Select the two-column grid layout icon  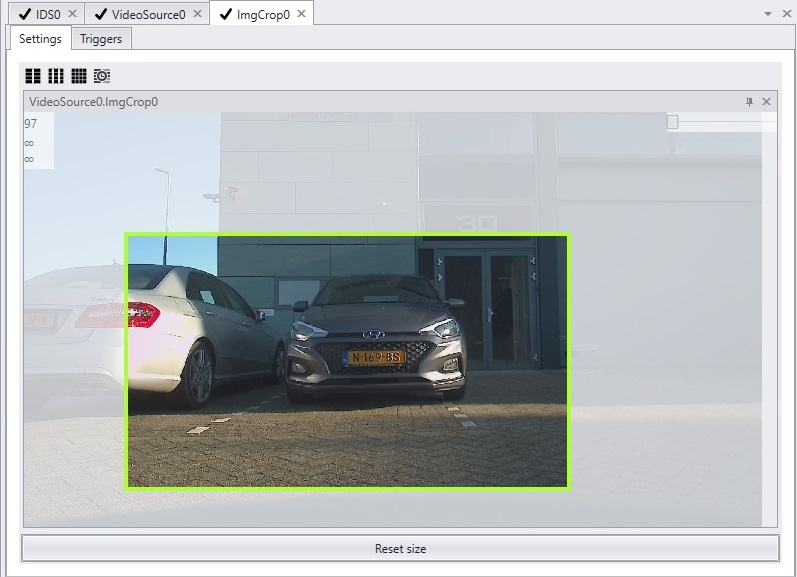(x=33, y=76)
